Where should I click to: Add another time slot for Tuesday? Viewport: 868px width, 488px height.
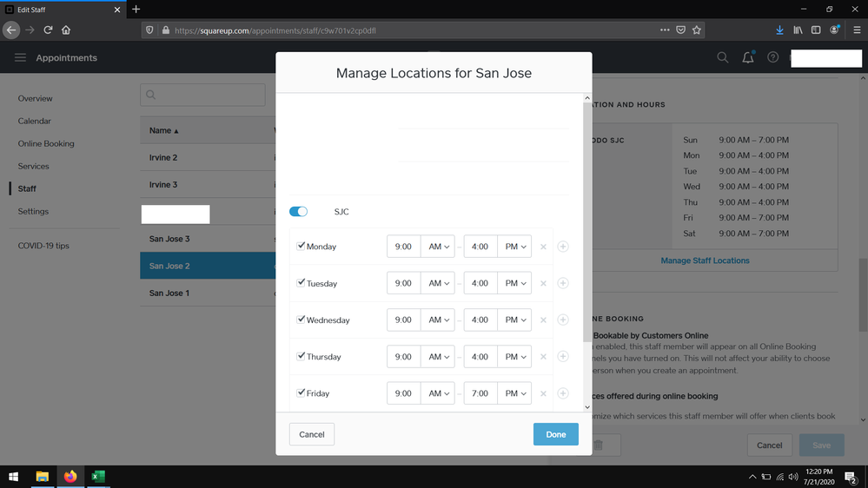click(x=563, y=283)
